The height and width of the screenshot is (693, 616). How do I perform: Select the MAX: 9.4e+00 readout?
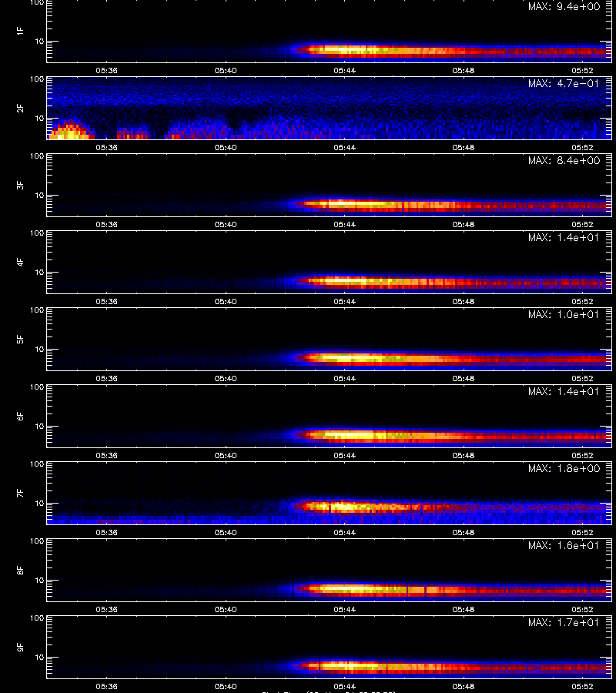click(564, 7)
